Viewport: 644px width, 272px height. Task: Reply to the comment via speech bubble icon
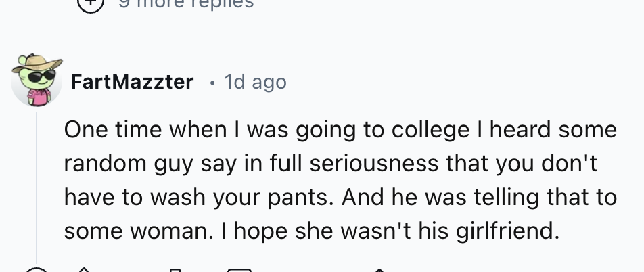click(x=239, y=270)
